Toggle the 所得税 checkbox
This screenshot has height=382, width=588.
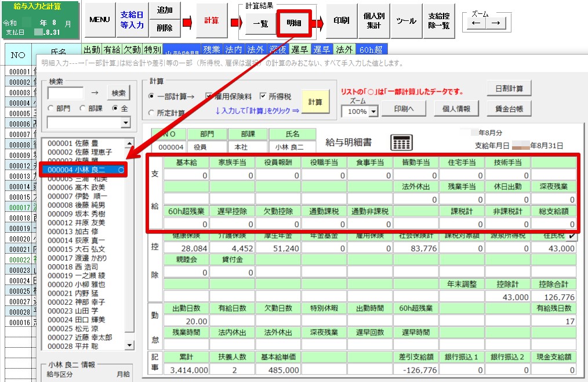[x=263, y=96]
